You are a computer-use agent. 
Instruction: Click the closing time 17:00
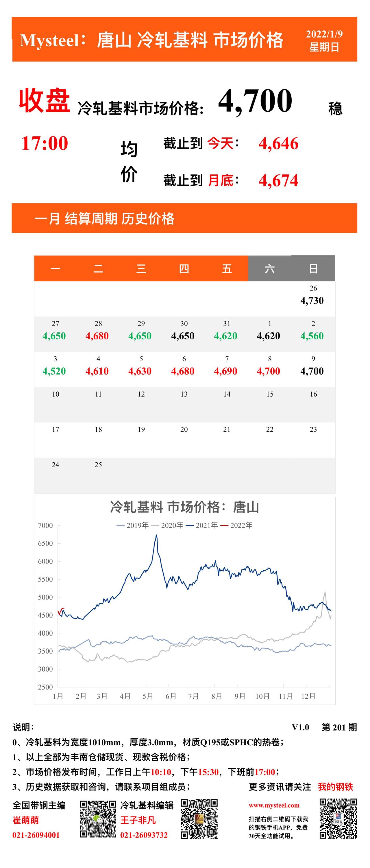[x=45, y=143]
